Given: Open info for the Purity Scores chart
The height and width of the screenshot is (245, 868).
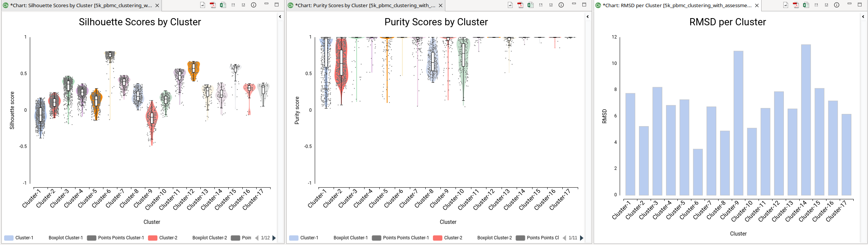Looking at the screenshot, I should [561, 5].
